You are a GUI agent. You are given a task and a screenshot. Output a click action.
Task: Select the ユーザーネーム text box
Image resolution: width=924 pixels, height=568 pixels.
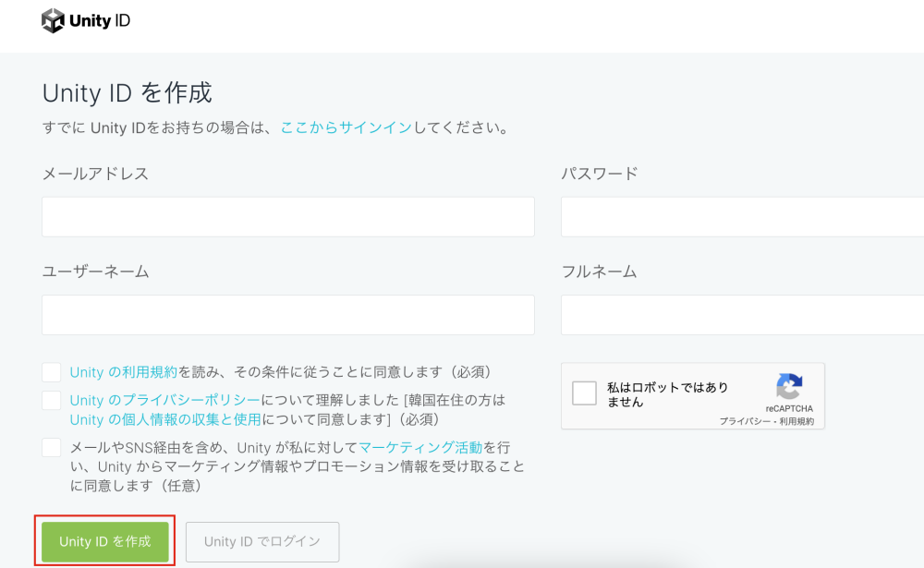(288, 315)
